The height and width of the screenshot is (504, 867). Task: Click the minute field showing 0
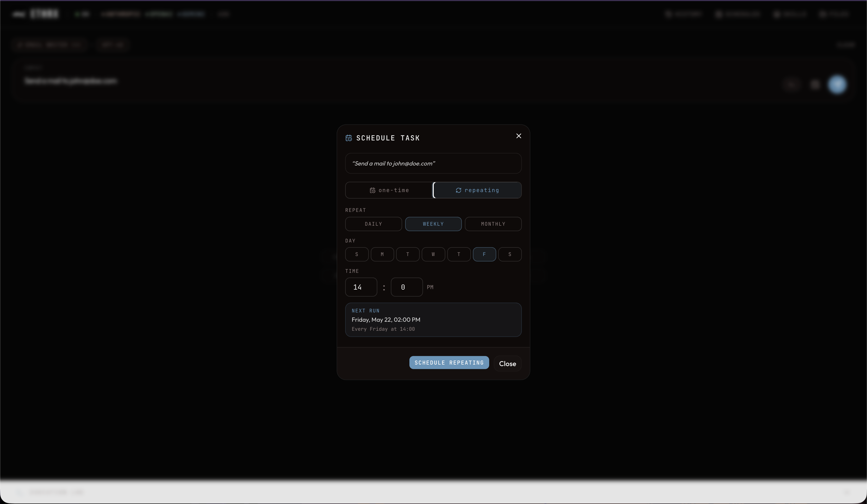[x=407, y=287]
